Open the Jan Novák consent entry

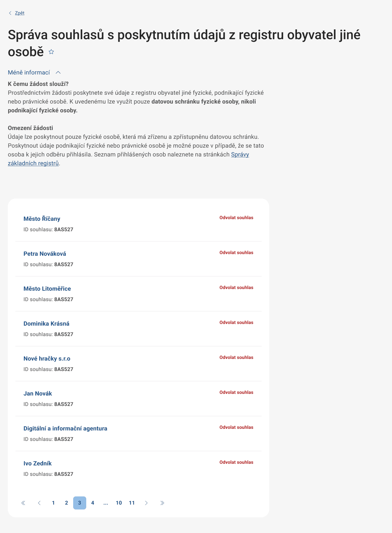[x=38, y=394]
